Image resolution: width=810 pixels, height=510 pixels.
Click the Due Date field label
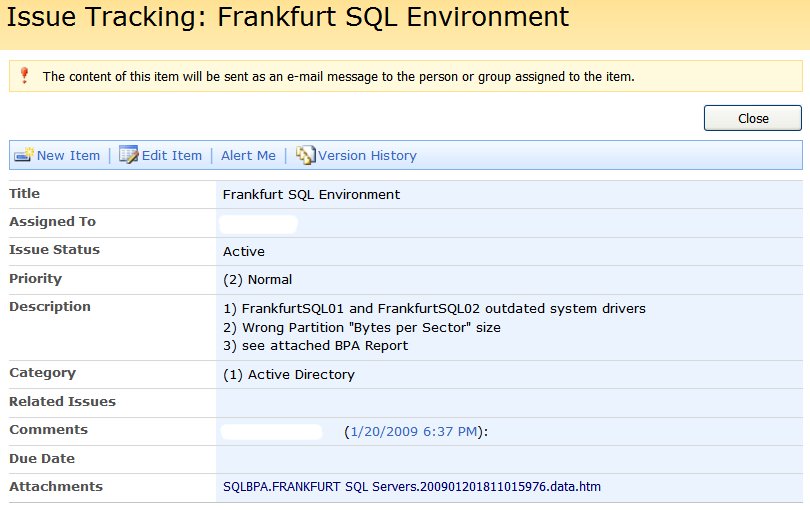click(42, 458)
